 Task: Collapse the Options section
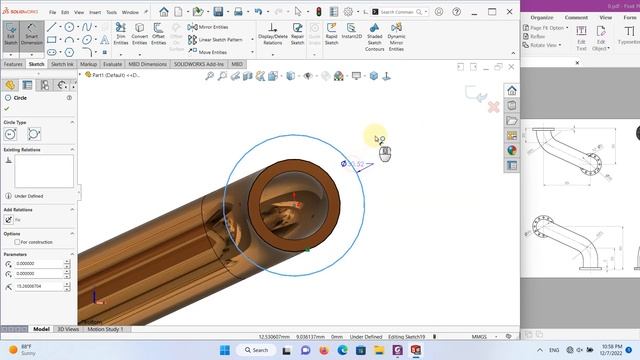pyautogui.click(x=72, y=233)
